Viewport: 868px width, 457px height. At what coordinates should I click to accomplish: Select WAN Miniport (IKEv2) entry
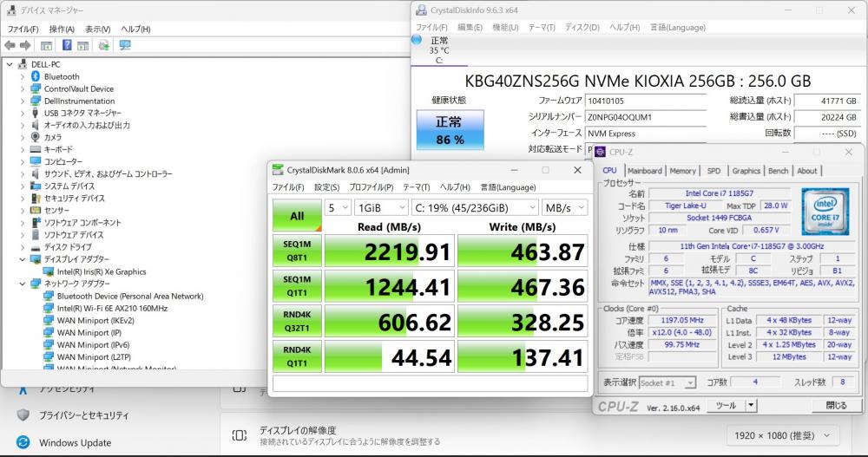click(95, 320)
